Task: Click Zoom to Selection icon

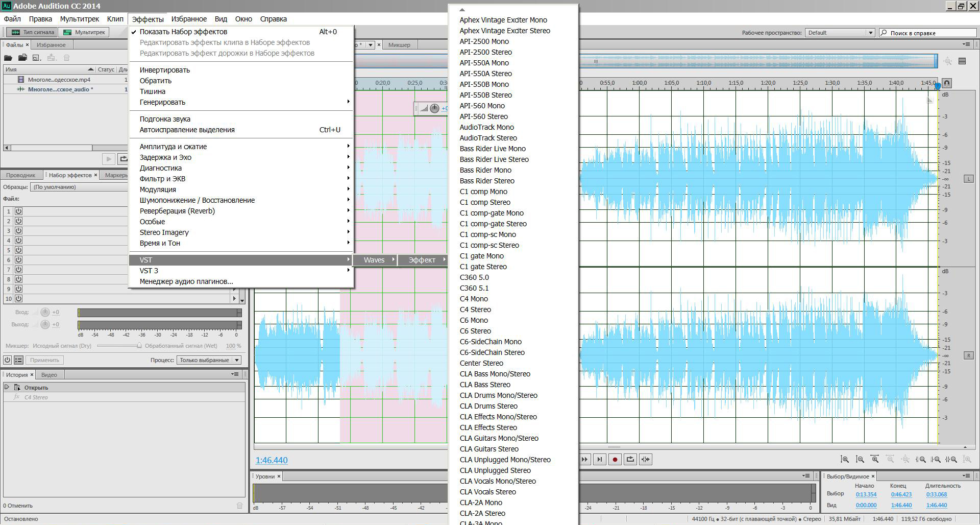Action: tap(951, 460)
